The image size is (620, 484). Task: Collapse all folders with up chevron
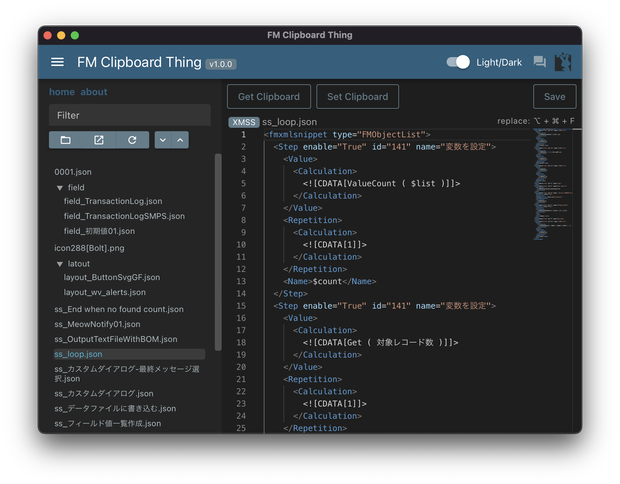[180, 140]
